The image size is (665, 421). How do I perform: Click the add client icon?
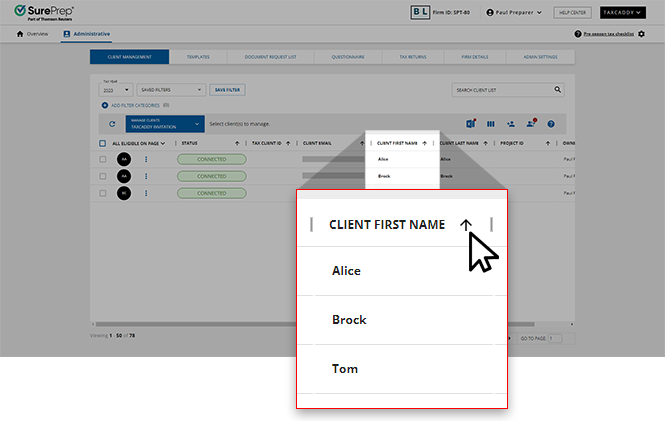click(511, 124)
